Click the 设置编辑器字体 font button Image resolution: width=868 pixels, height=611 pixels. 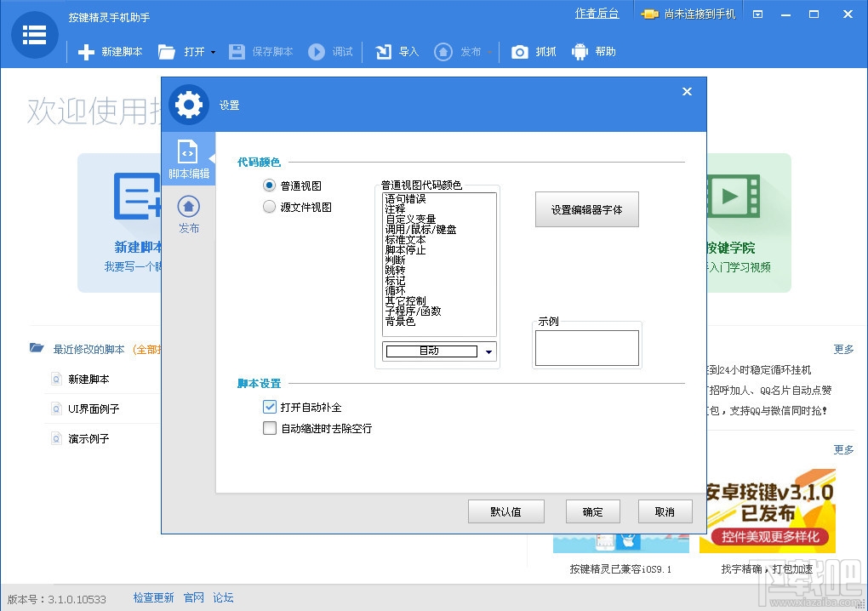(x=586, y=208)
